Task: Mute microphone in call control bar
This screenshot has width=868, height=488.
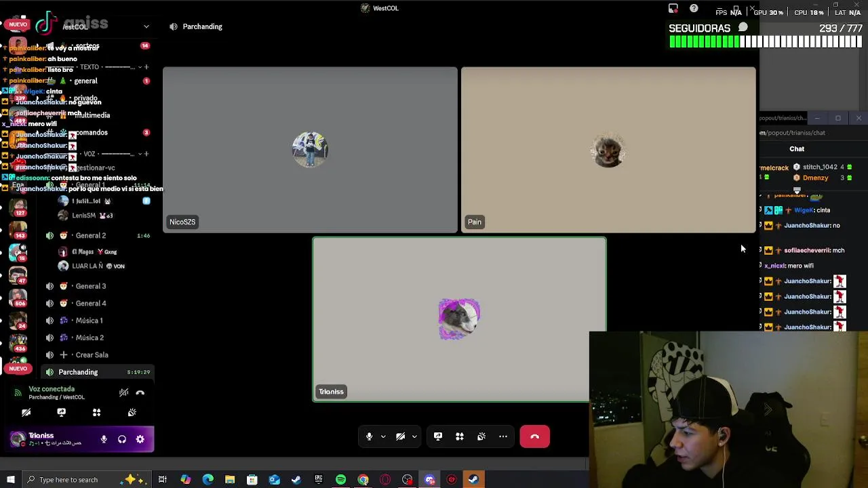Action: (369, 436)
